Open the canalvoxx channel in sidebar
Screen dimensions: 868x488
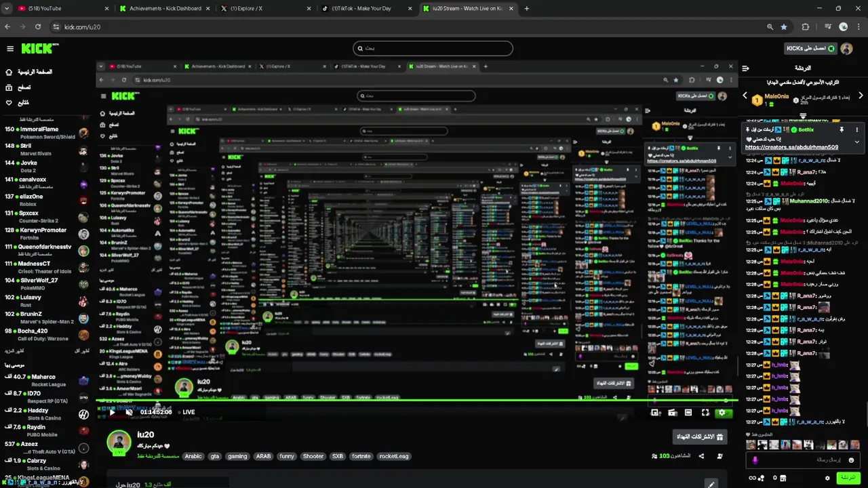point(46,183)
